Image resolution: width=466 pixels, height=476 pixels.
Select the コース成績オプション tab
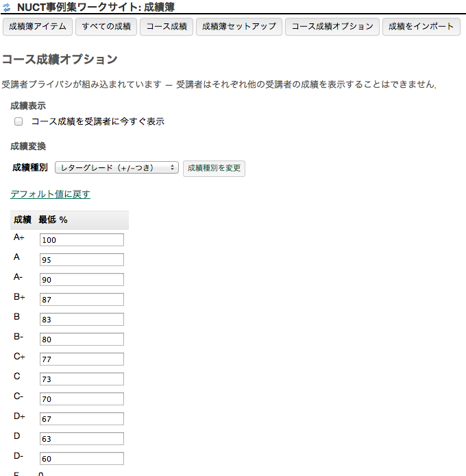point(332,27)
